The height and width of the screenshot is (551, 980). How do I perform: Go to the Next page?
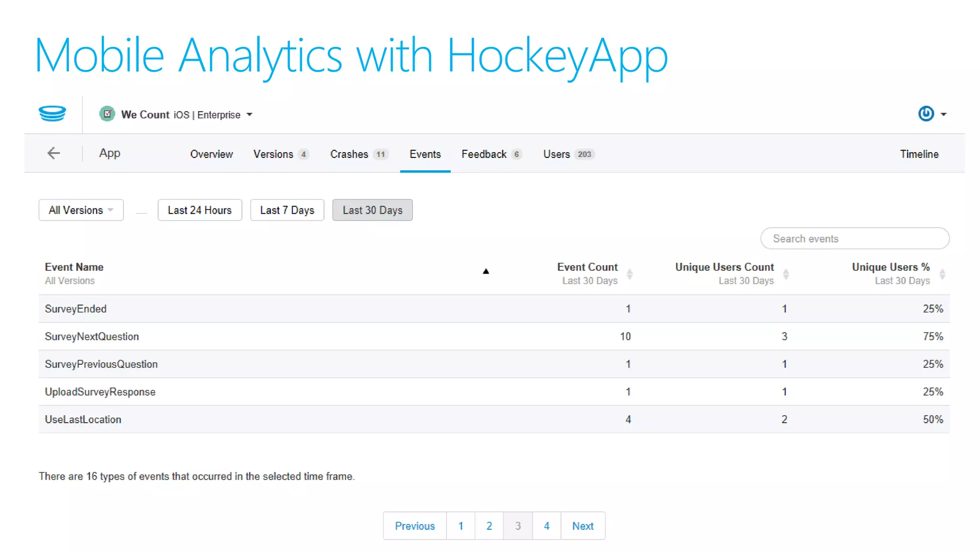(x=583, y=526)
